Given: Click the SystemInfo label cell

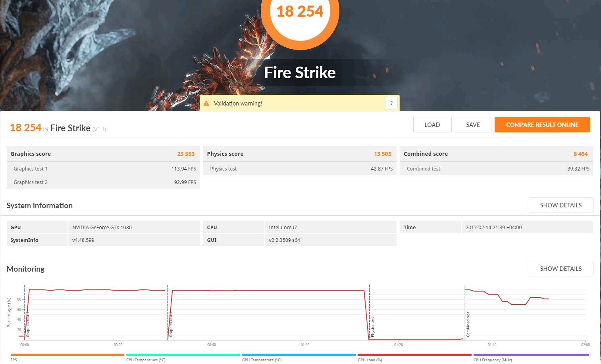Looking at the screenshot, I should (x=37, y=240).
